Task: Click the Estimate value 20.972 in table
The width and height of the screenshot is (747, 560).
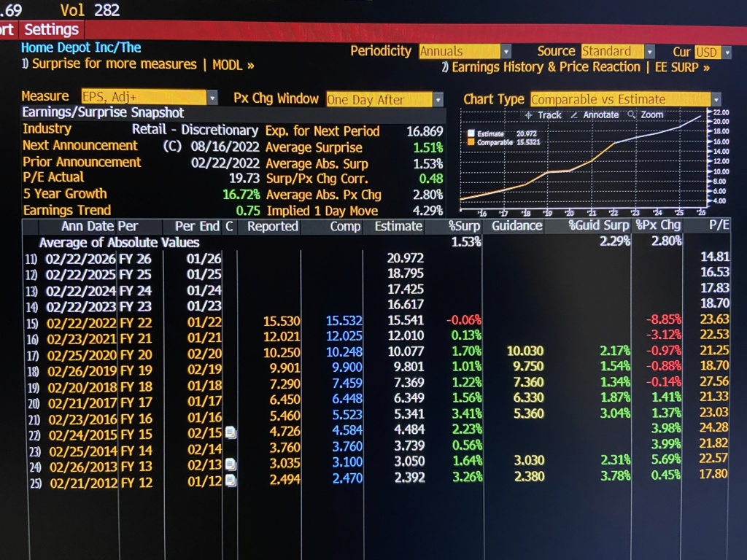Action: [405, 257]
